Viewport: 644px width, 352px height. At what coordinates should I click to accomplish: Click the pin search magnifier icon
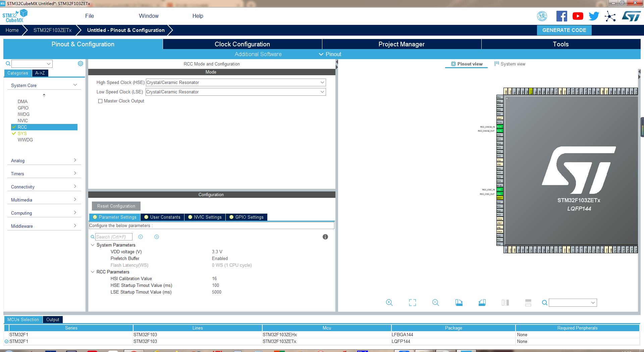tap(545, 303)
